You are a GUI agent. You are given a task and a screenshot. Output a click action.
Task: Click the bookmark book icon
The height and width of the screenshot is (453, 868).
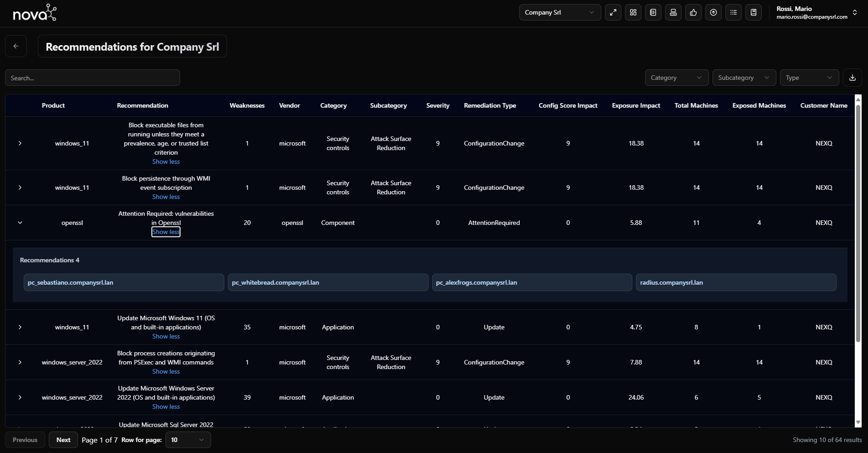click(754, 13)
